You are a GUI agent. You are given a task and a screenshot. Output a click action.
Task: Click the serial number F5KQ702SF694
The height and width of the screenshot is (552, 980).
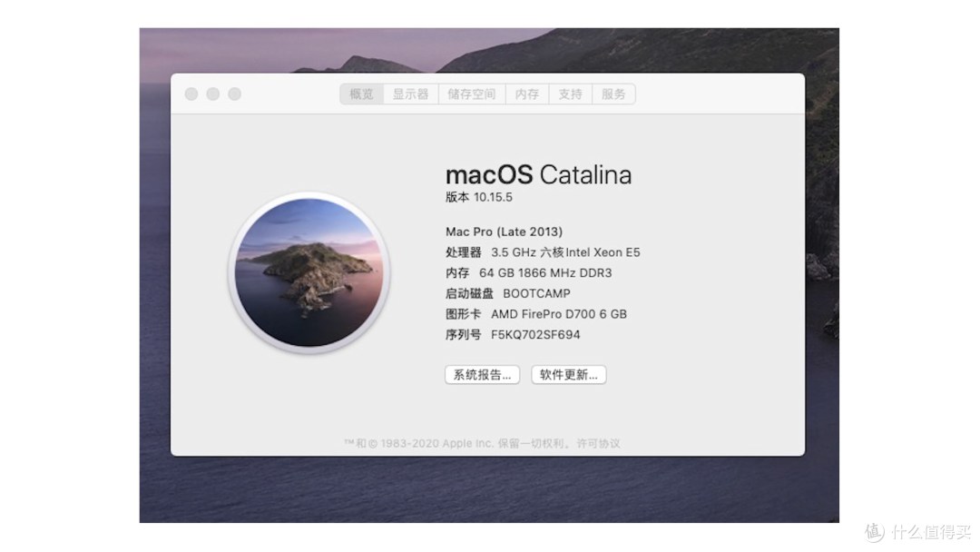(535, 334)
